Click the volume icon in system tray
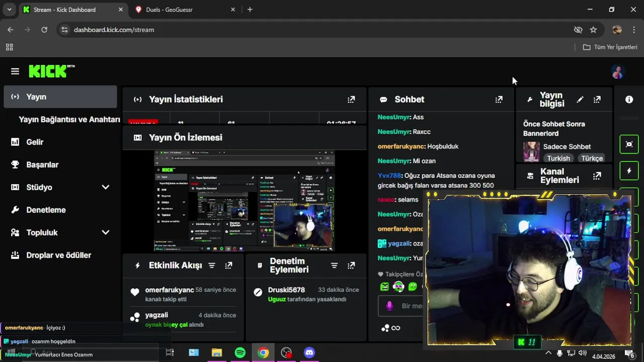Image resolution: width=644 pixels, height=362 pixels. click(x=583, y=353)
